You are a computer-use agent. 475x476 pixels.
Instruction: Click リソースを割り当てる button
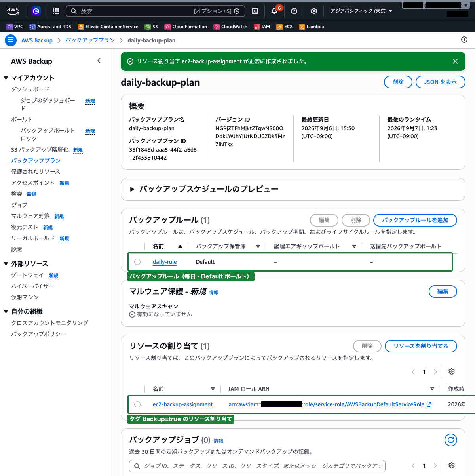click(x=421, y=346)
